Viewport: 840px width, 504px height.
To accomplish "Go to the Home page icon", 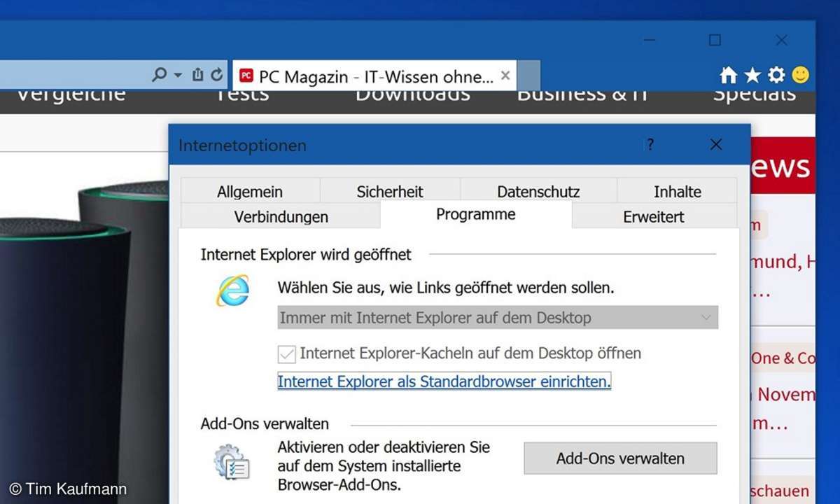I will pyautogui.click(x=728, y=75).
